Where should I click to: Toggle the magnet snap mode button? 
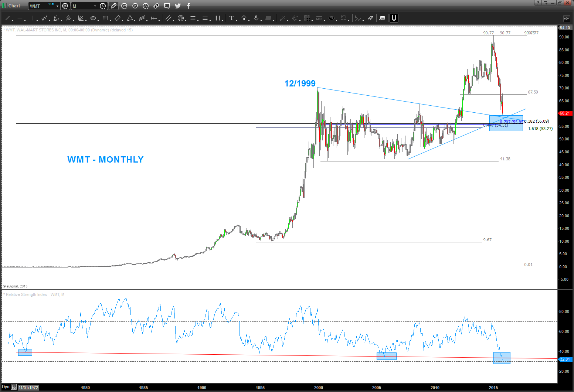pos(394,18)
